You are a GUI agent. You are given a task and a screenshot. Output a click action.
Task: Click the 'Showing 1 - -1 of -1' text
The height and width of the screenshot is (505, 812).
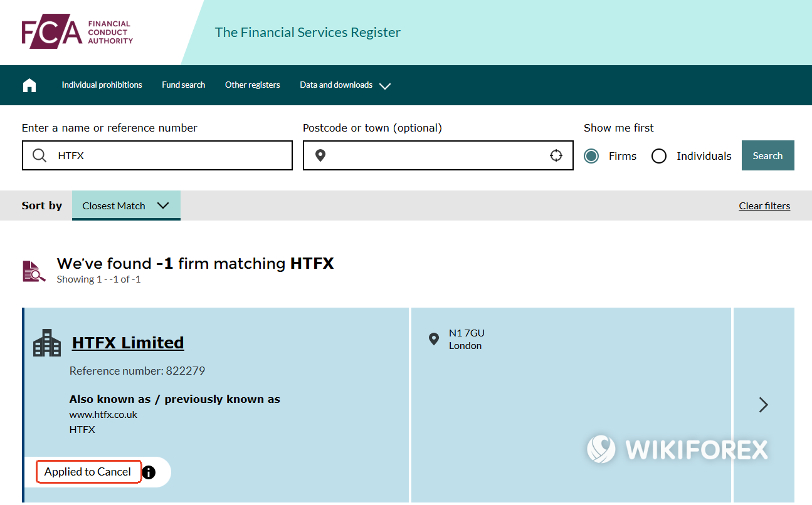point(98,279)
